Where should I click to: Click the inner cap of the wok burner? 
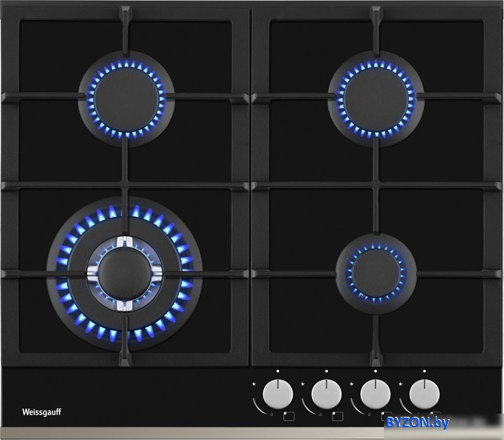point(124,272)
